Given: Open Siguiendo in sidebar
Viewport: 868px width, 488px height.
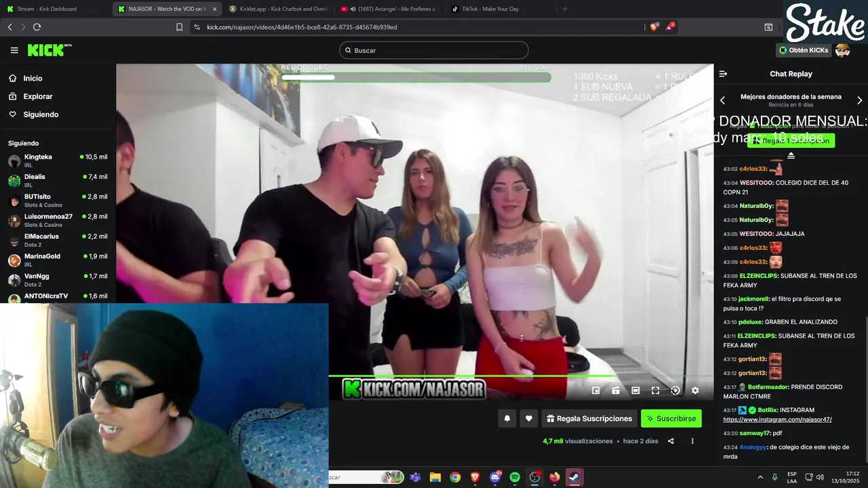Looking at the screenshot, I should pos(41,115).
